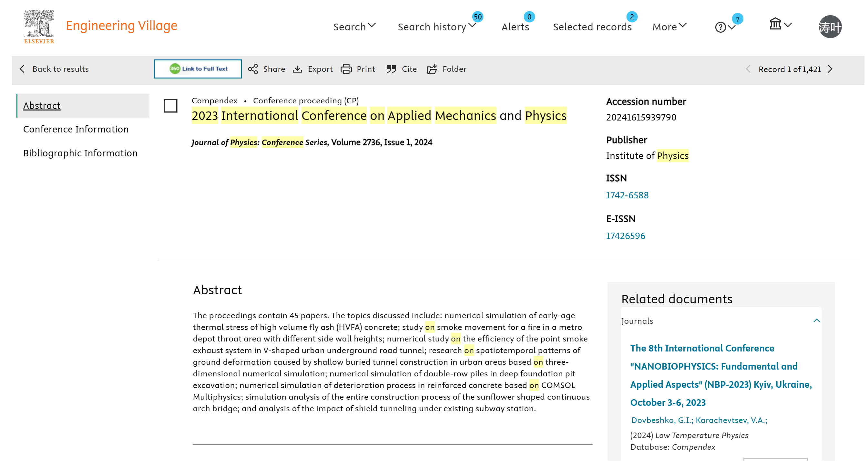Click the 360 logo in Full Text button
The height and width of the screenshot is (461, 868).
coord(175,68)
